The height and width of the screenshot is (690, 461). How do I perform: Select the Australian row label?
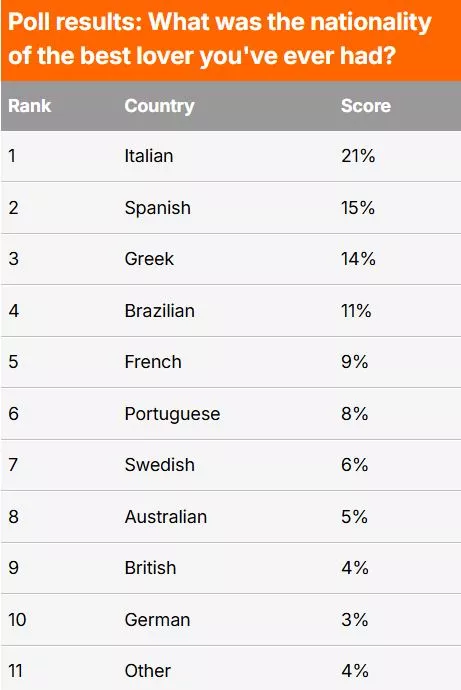pyautogui.click(x=165, y=517)
